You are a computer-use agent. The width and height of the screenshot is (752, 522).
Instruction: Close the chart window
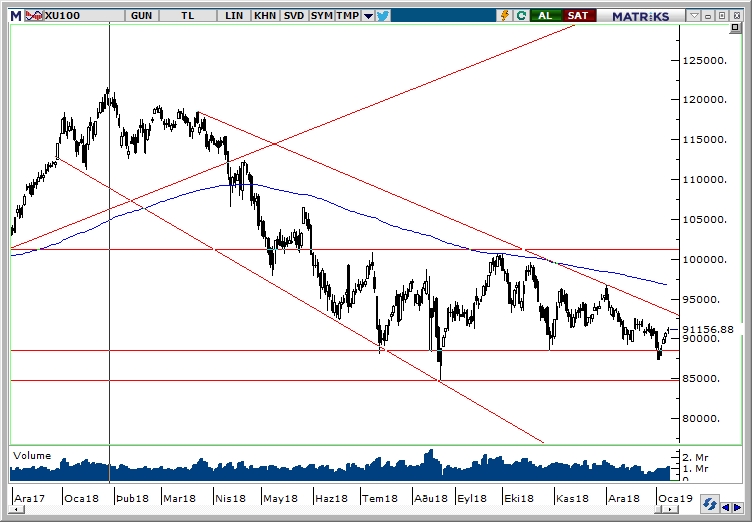point(737,16)
